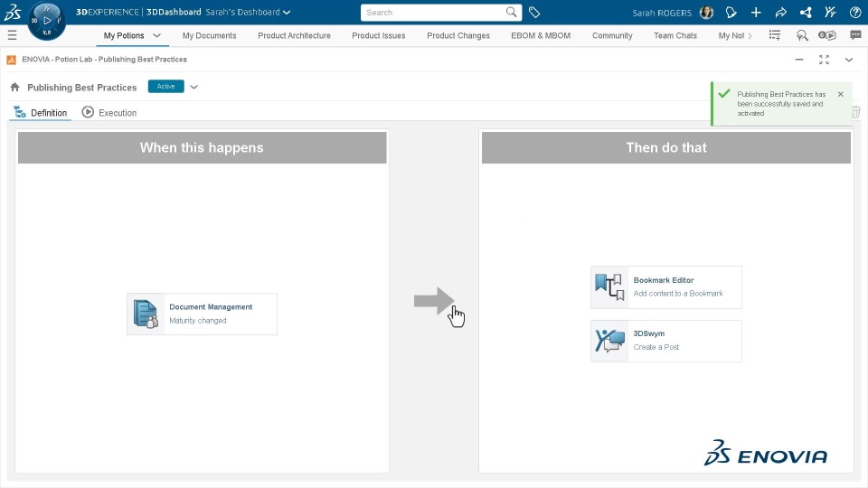Open notifications icon in top bar

point(731,12)
